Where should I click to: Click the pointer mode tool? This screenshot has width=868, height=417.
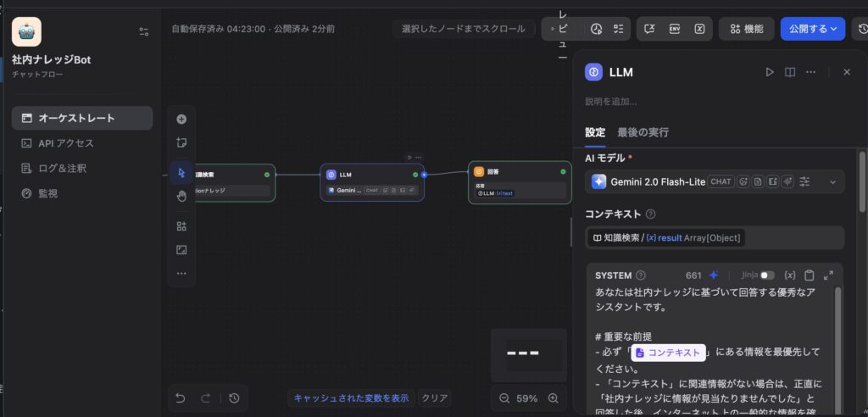[181, 173]
